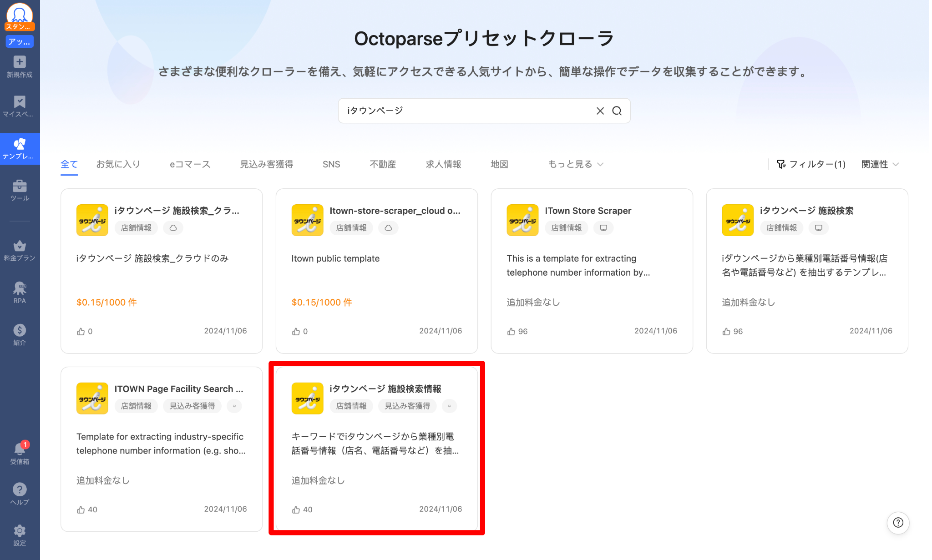Select the 不動産 category tab
This screenshot has width=932, height=560.
383,164
